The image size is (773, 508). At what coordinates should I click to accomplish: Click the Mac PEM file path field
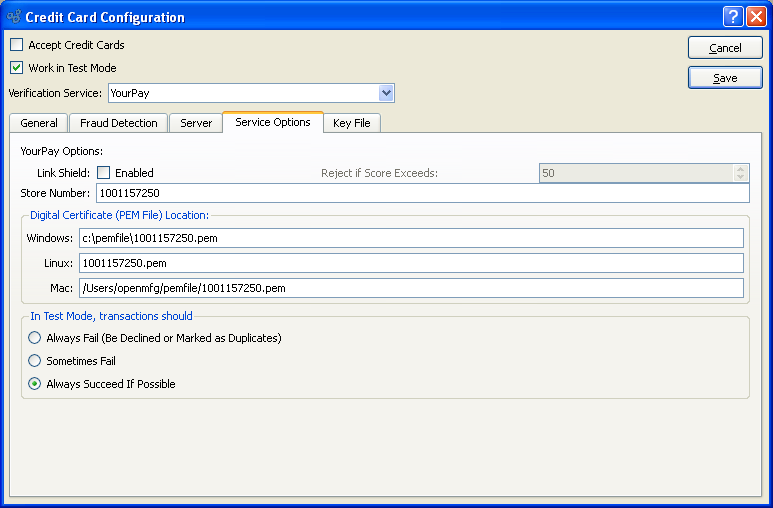pyautogui.click(x=411, y=288)
